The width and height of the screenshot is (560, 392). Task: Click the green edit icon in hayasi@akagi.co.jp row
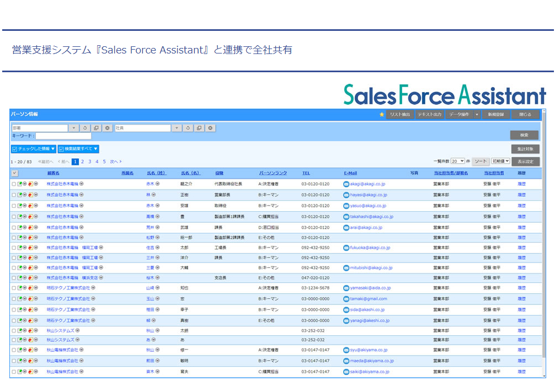(x=20, y=195)
